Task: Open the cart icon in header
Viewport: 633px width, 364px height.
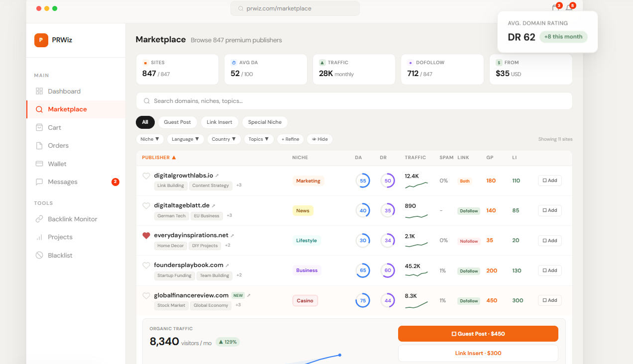Action: coord(555,8)
